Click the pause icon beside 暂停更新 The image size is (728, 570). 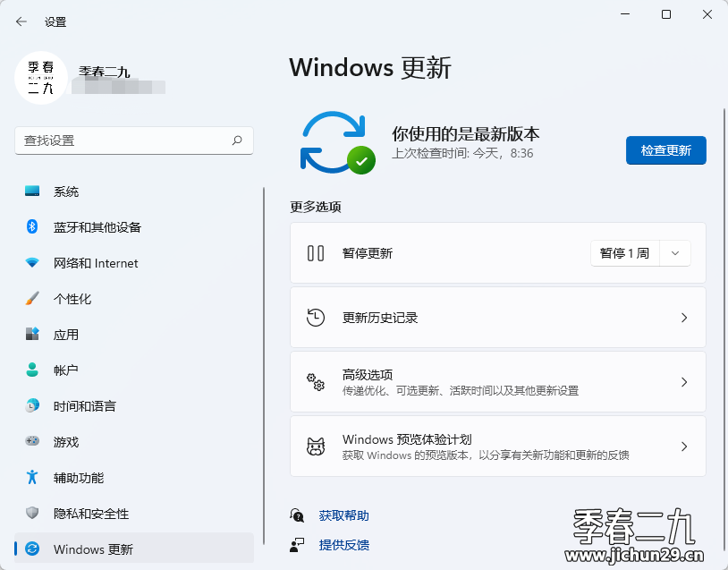(315, 253)
